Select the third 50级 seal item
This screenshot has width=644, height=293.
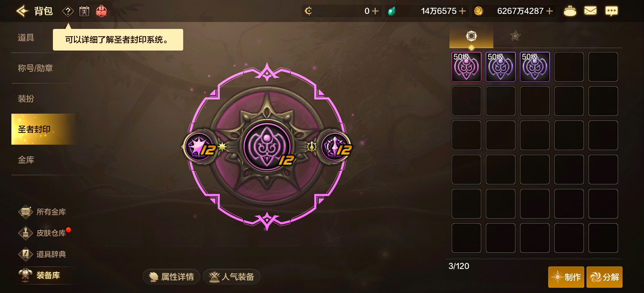point(535,67)
